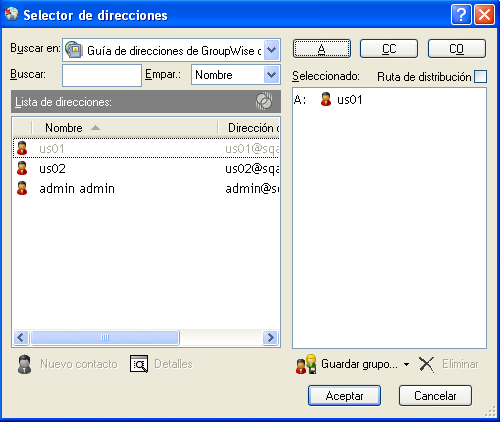This screenshot has height=422, width=500.
Task: Click the horizontal scrollbar right arrow
Action: click(270, 338)
